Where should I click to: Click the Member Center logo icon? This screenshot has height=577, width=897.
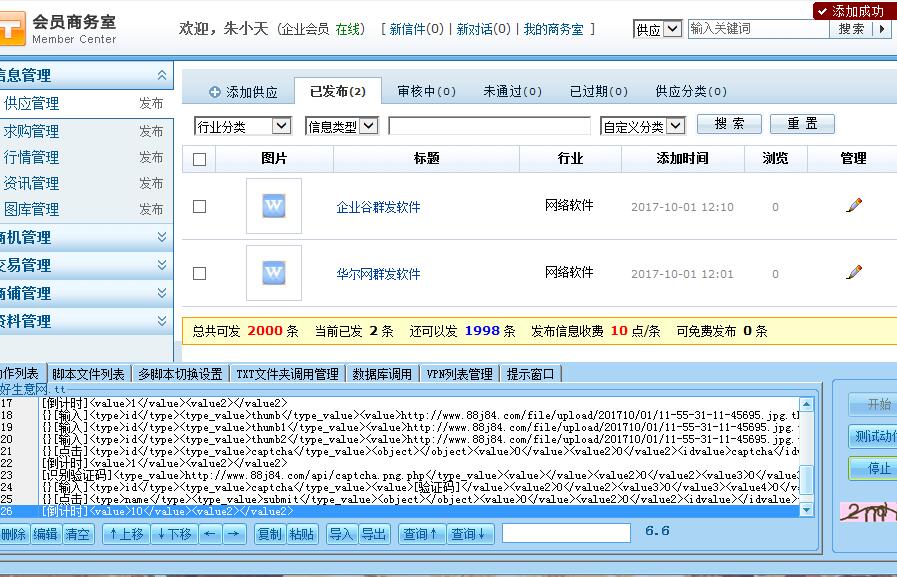12,28
